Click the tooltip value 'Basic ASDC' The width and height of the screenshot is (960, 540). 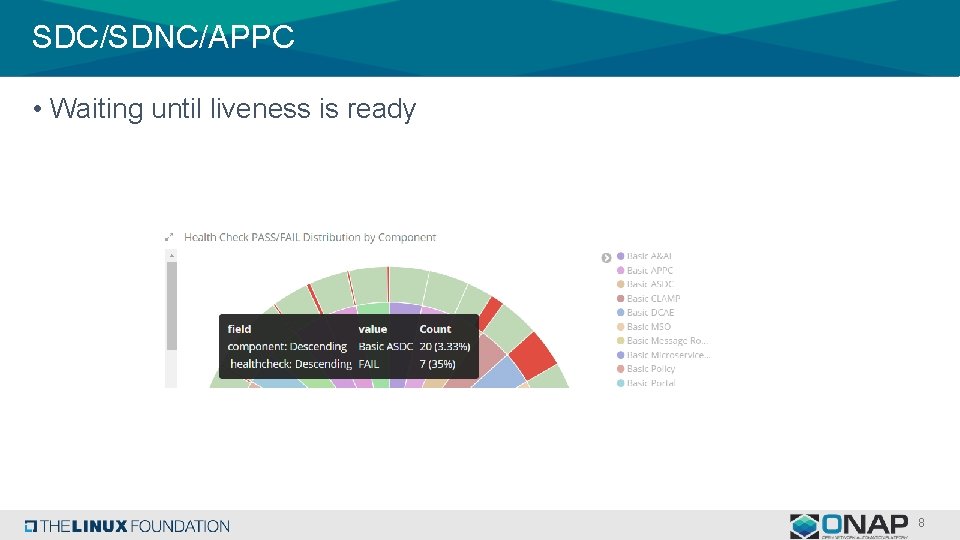386,346
